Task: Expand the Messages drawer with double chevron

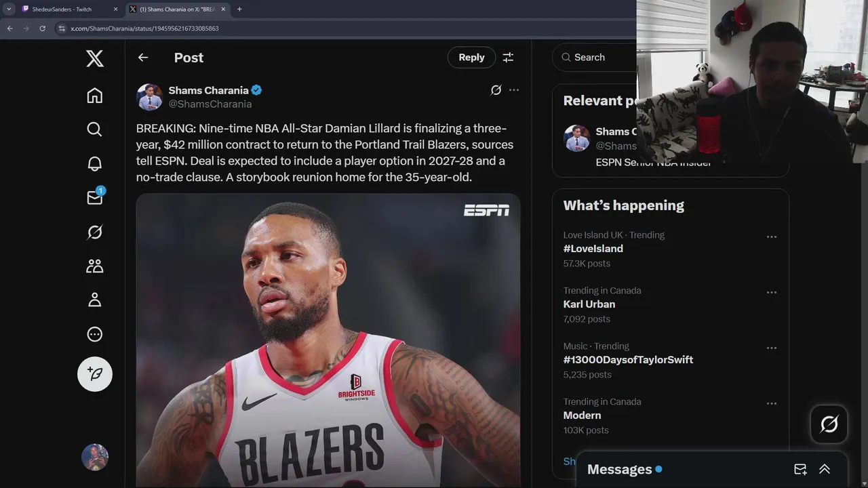Action: (x=825, y=469)
